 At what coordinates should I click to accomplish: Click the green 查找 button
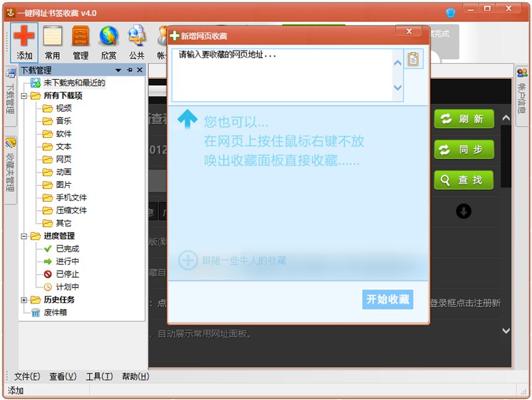point(464,180)
